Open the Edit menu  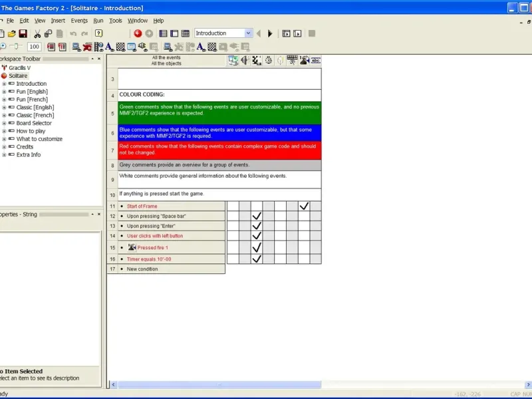click(x=24, y=21)
